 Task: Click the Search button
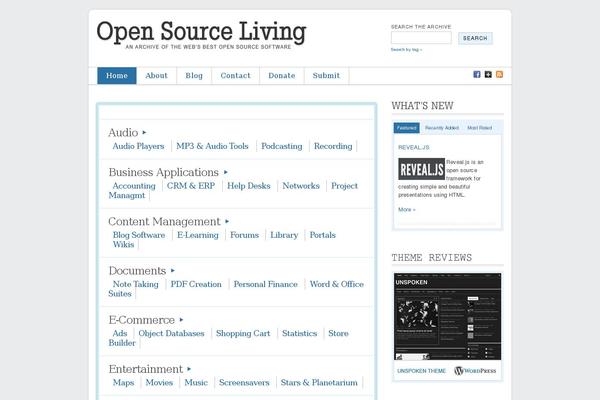click(475, 38)
